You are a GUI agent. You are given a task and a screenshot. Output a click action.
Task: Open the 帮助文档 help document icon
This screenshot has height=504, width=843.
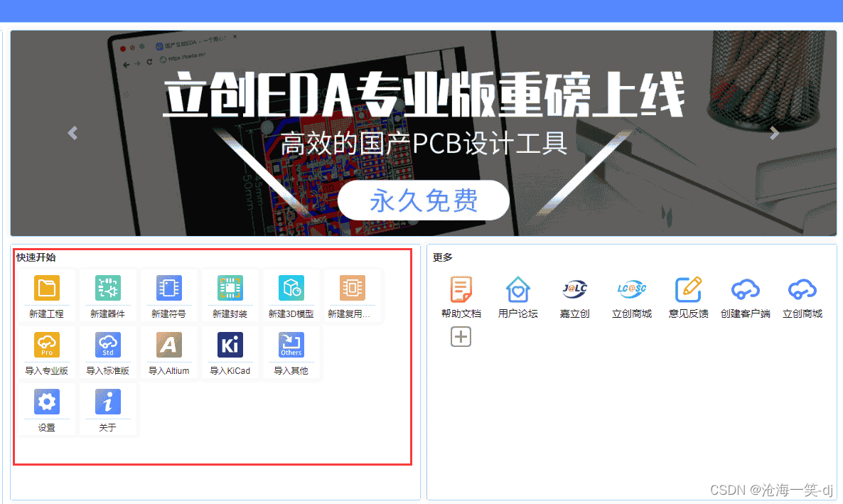(x=461, y=289)
